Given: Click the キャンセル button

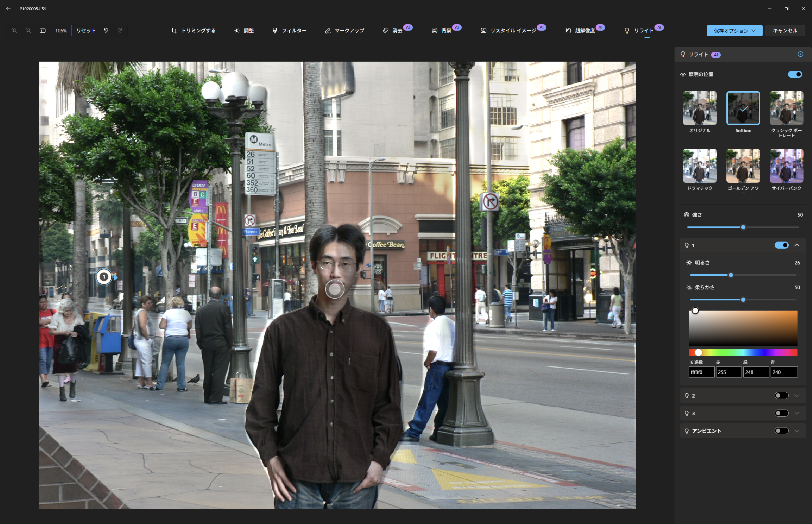Looking at the screenshot, I should tap(785, 31).
